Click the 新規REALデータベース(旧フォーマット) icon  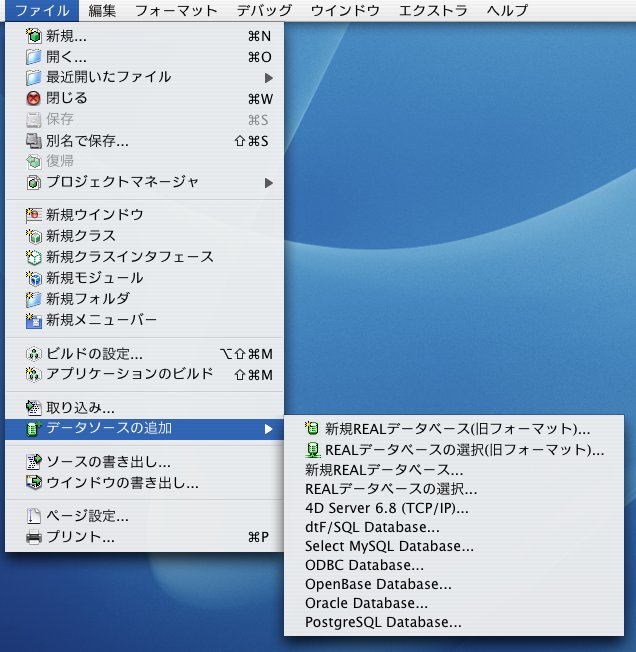click(312, 428)
